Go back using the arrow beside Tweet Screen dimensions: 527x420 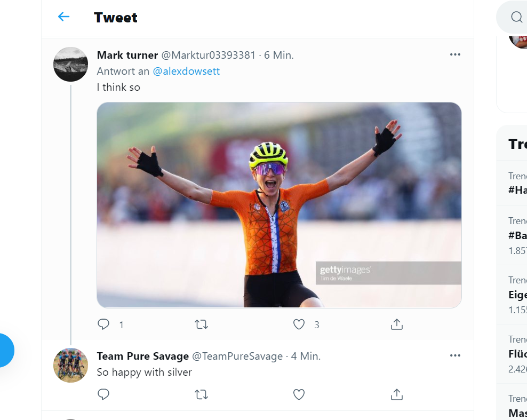pos(63,17)
